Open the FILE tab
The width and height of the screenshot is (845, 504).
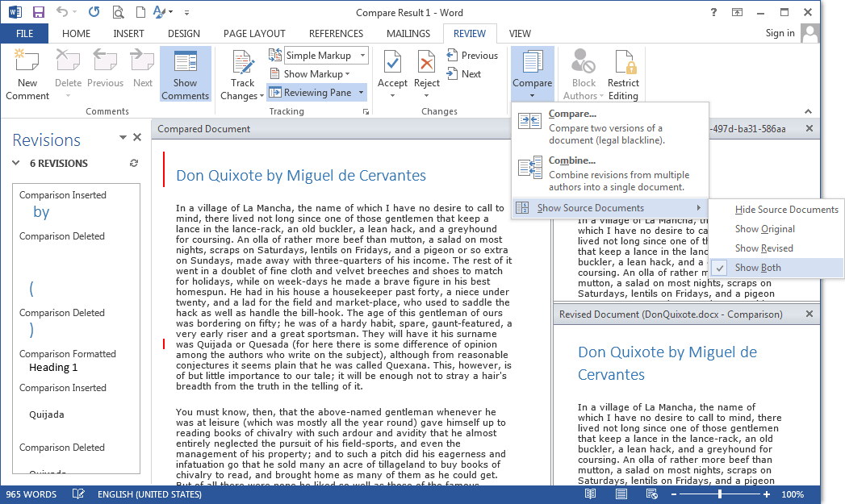tap(24, 33)
